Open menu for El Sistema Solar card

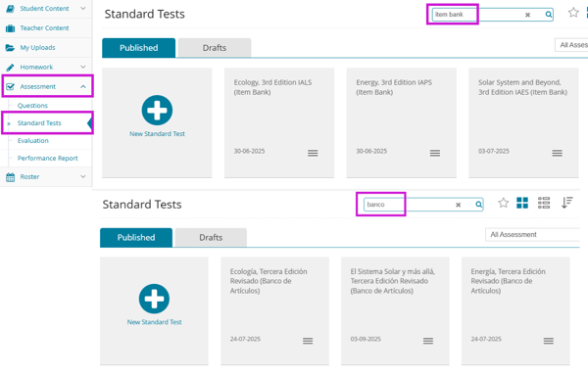[428, 341]
